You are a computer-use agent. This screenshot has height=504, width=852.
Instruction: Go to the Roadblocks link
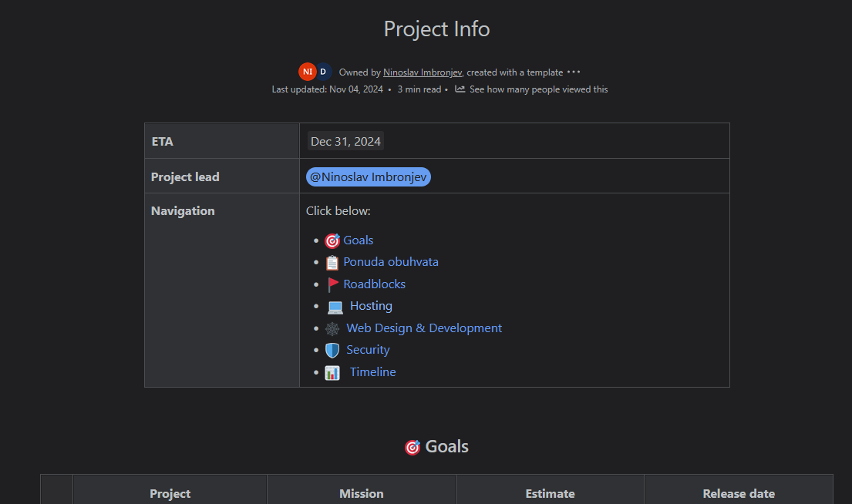point(375,284)
